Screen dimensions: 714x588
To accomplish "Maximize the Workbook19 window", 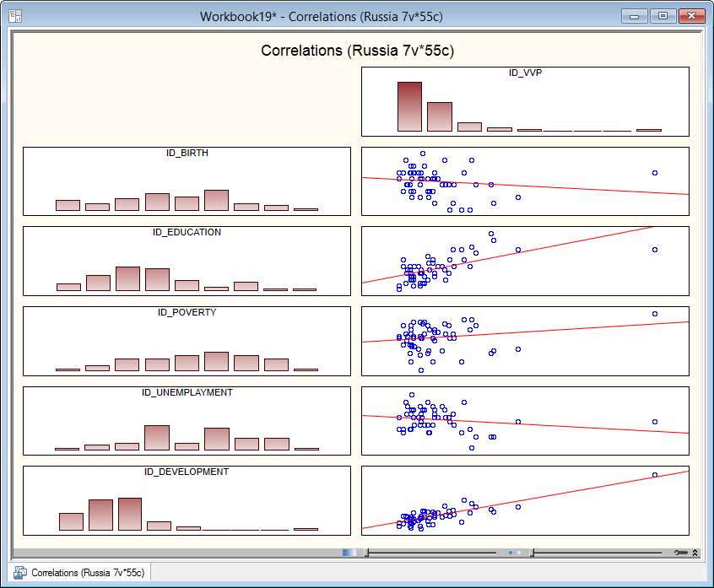I will pyautogui.click(x=663, y=16).
